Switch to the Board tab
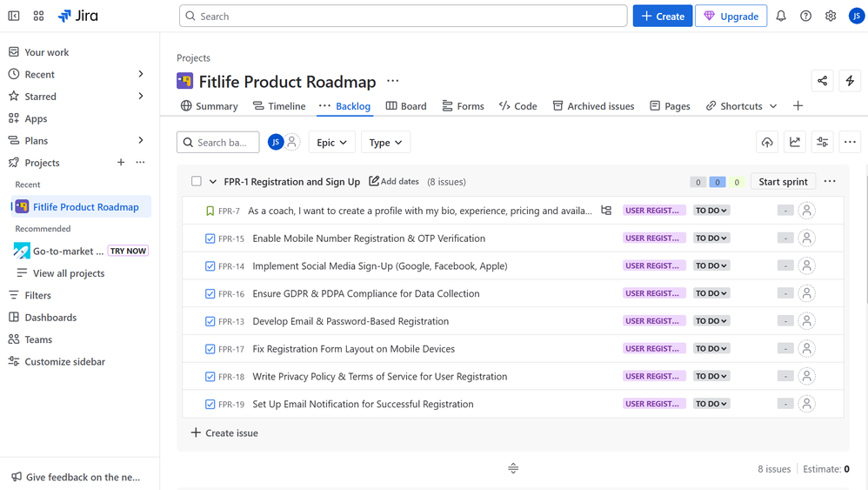The height and width of the screenshot is (490, 868). pyautogui.click(x=406, y=106)
